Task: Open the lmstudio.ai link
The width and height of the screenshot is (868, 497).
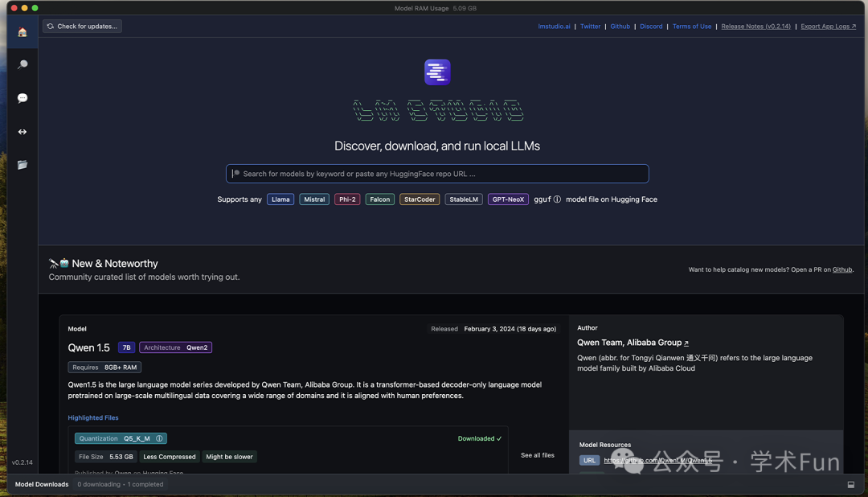Action: click(x=554, y=26)
